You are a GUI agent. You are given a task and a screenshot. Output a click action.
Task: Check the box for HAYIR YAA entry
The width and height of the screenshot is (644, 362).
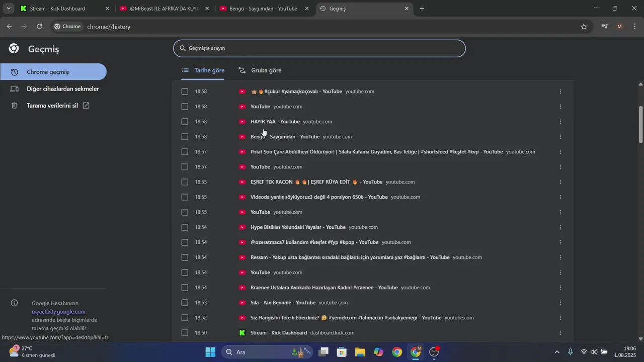point(185,122)
